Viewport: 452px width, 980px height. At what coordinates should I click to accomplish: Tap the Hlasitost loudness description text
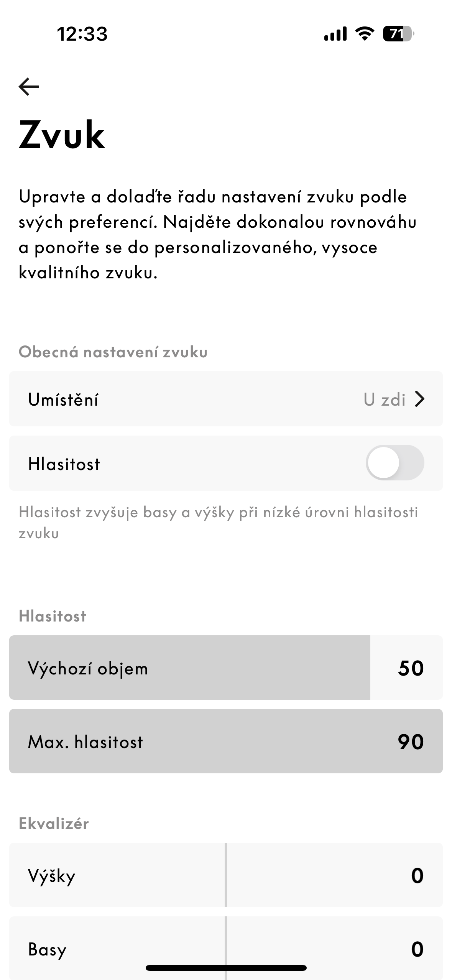218,523
